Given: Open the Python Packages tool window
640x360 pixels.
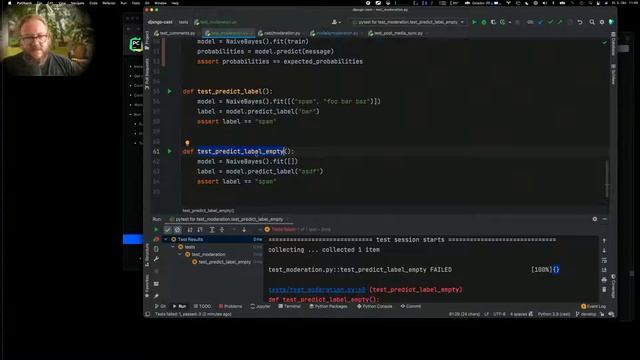Looking at the screenshot, I should 329,306.
